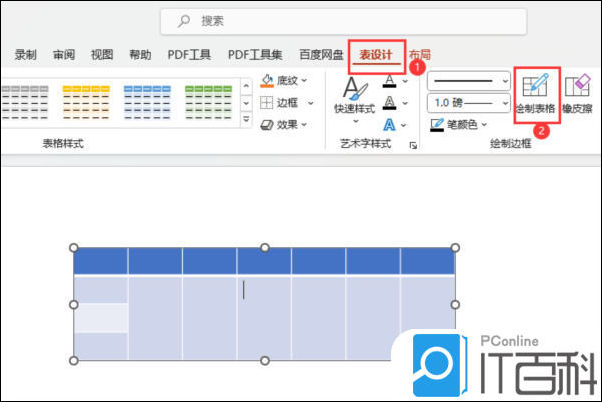Open the 帮助 tab
Image resolution: width=602 pixels, height=402 pixels.
pos(140,55)
